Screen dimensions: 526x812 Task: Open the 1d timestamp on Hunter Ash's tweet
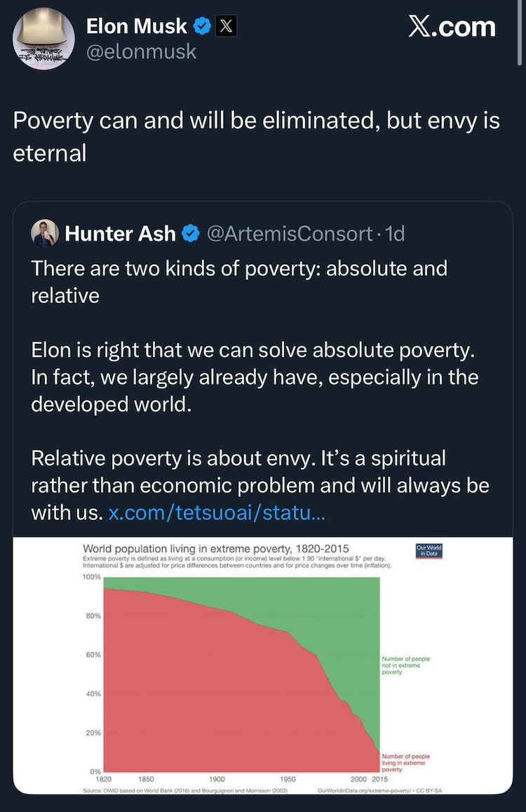click(x=394, y=234)
